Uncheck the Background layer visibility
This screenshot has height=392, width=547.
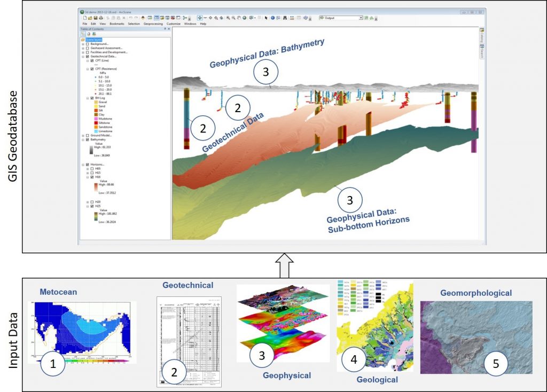[x=88, y=44]
